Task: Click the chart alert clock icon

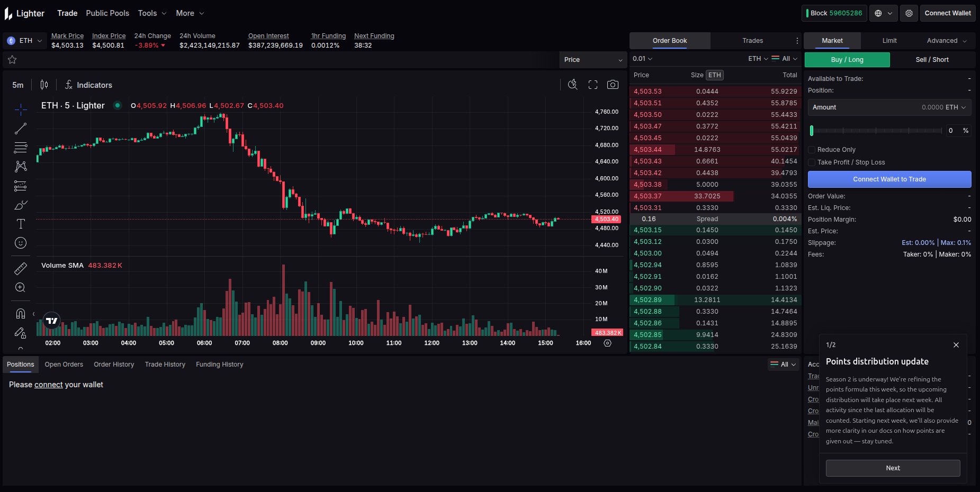Action: [572, 85]
